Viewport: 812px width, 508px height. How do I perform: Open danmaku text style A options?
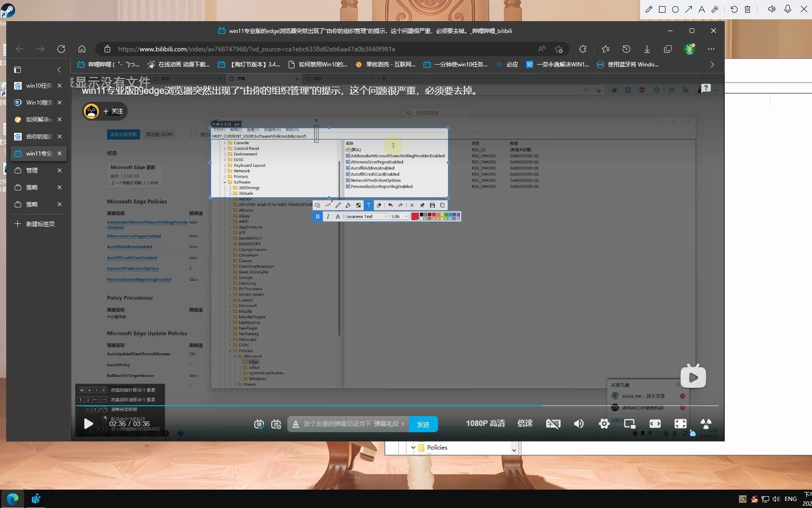295,424
